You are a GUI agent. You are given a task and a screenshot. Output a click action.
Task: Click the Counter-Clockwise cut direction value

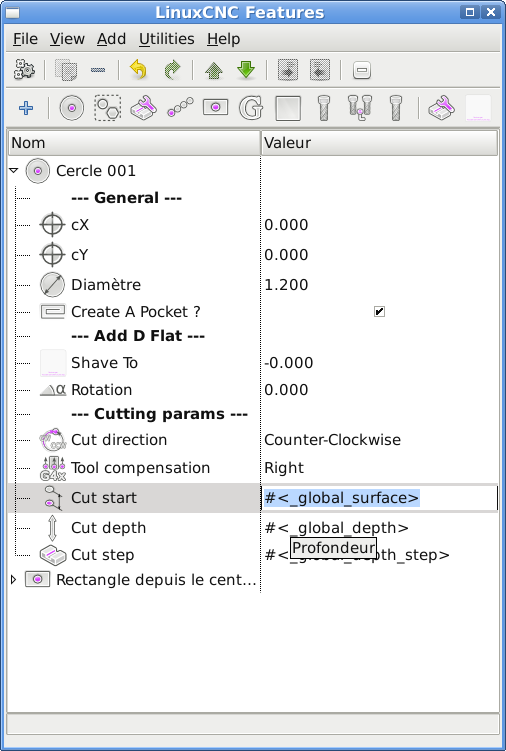click(x=333, y=440)
